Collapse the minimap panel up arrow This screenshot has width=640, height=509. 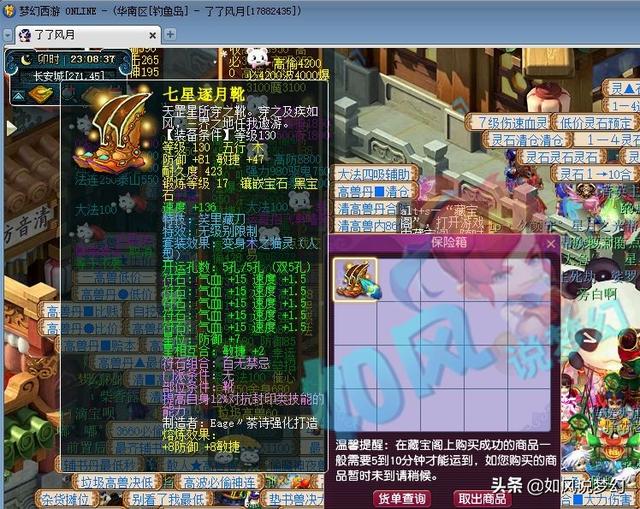[18, 96]
